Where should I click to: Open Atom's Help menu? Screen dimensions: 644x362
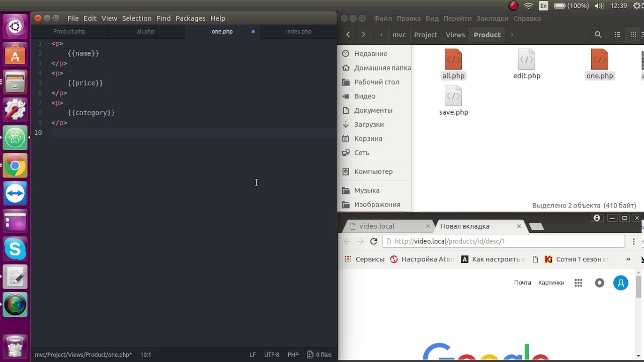218,18
